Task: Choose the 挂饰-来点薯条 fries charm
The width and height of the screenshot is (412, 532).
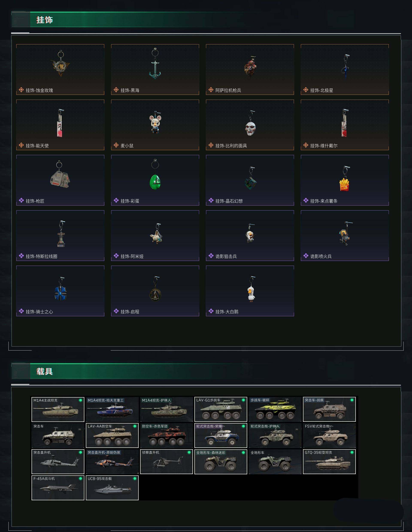Action: (344, 180)
